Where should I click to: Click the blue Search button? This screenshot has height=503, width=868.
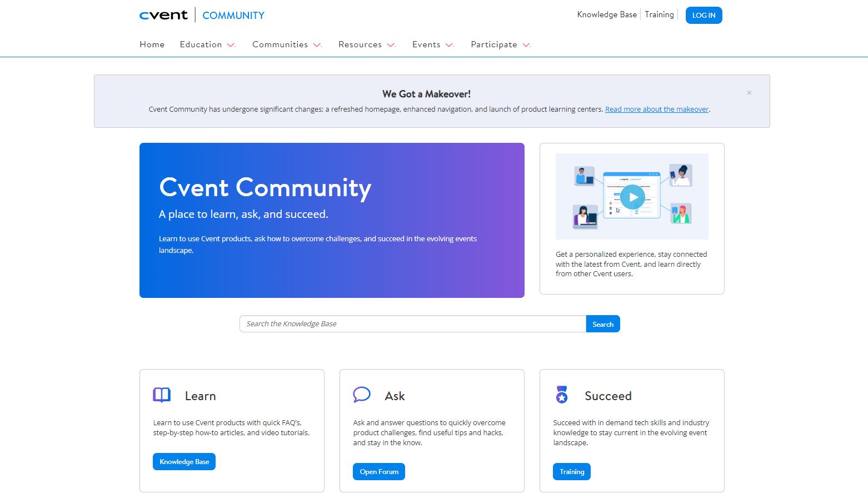[603, 324]
